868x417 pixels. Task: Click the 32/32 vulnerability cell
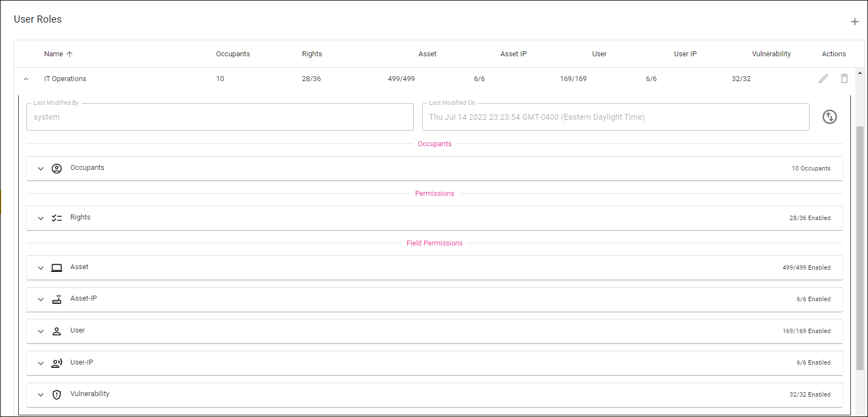pyautogui.click(x=741, y=79)
